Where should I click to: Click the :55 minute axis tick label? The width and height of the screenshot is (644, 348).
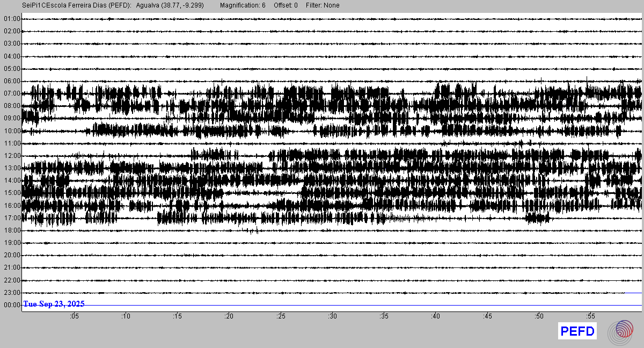[590, 316]
